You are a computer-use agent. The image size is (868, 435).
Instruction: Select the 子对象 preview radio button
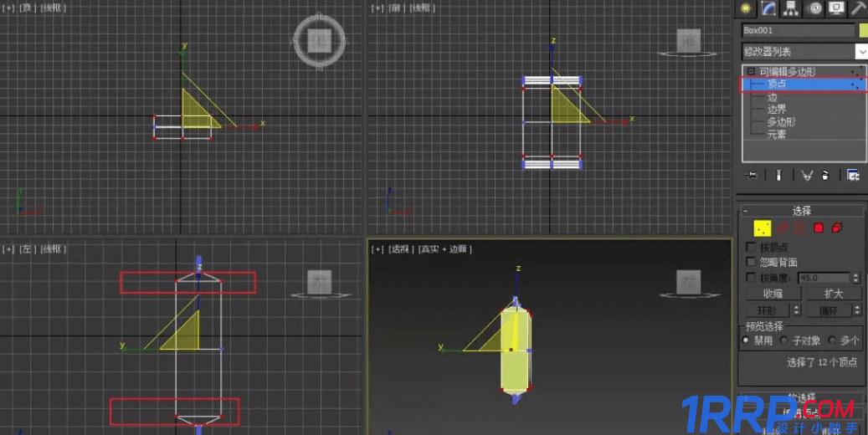783,340
